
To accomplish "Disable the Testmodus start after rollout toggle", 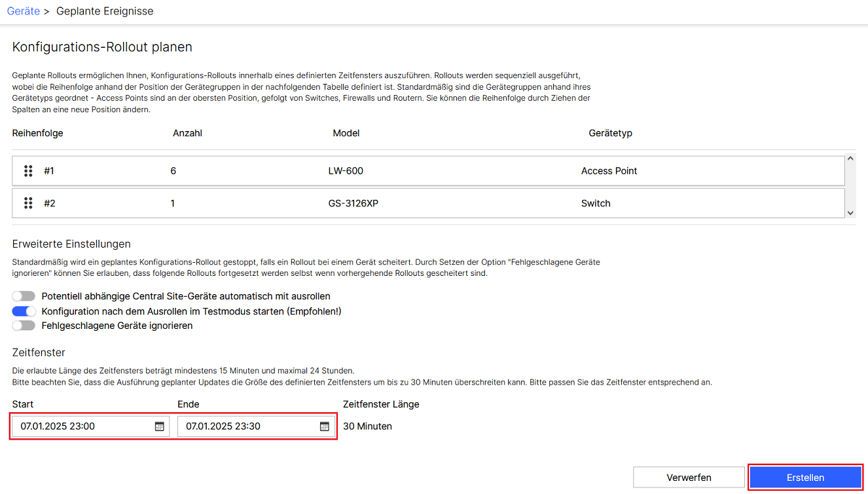I will click(24, 311).
